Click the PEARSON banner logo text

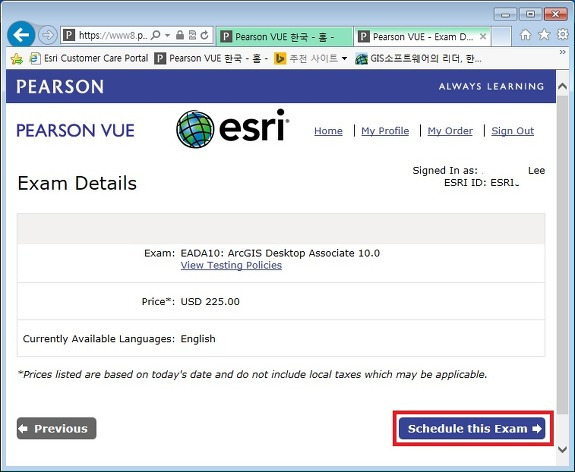point(60,87)
